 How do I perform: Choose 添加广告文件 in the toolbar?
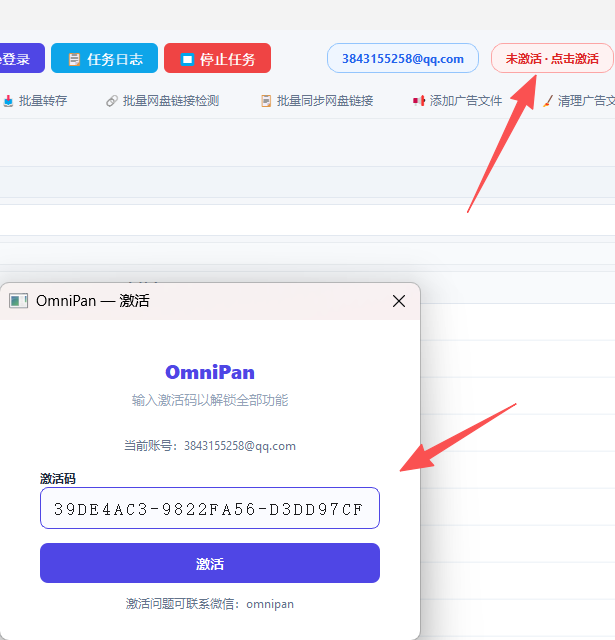457,100
